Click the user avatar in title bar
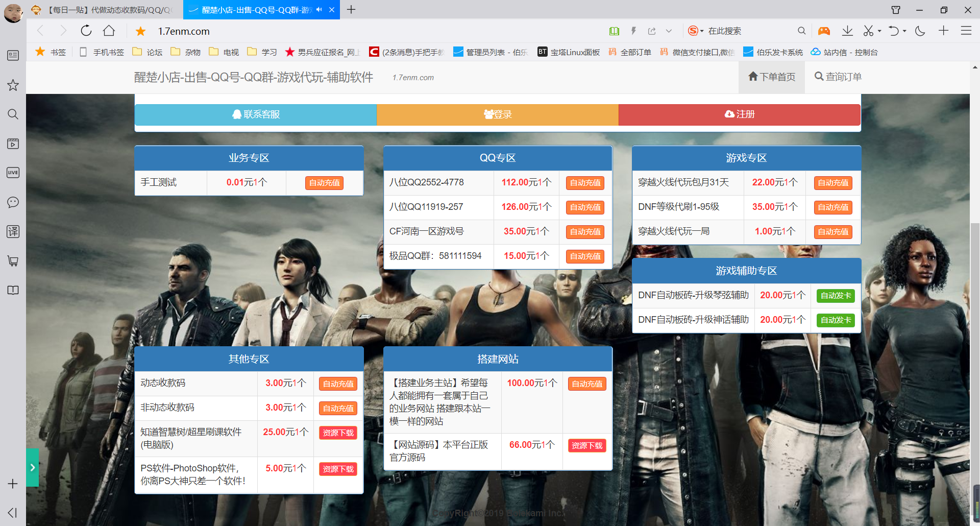The width and height of the screenshot is (980, 526). click(x=13, y=12)
